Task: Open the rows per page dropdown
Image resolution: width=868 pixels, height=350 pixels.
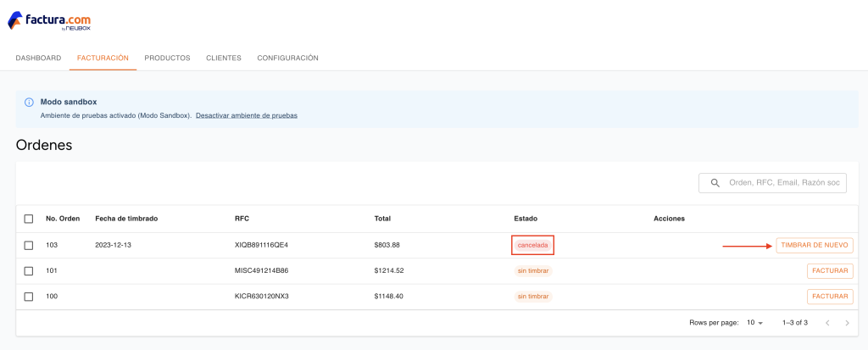Action: [x=755, y=322]
